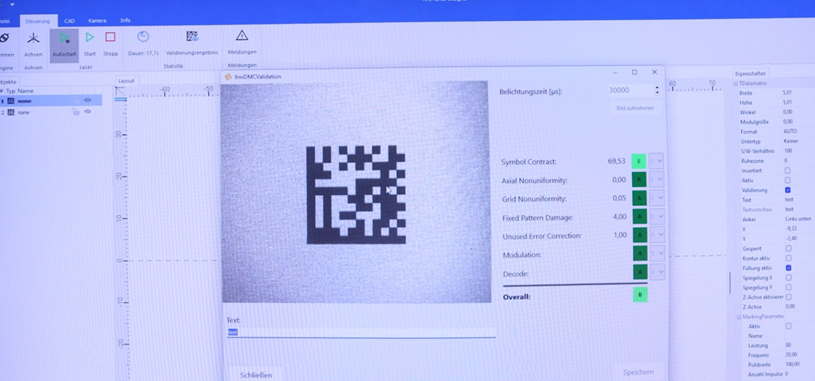The width and height of the screenshot is (815, 381).
Task: Click the Achsen axes icon
Action: [33, 38]
